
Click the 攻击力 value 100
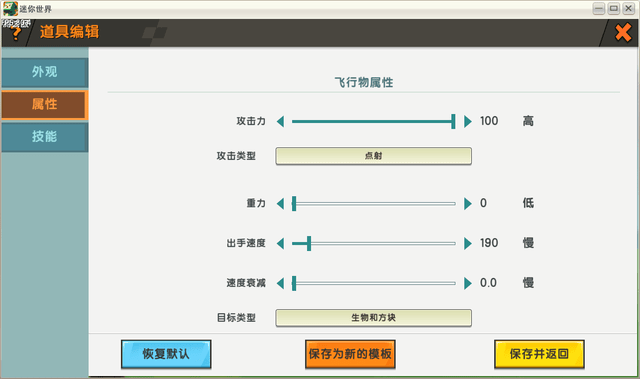(x=489, y=121)
